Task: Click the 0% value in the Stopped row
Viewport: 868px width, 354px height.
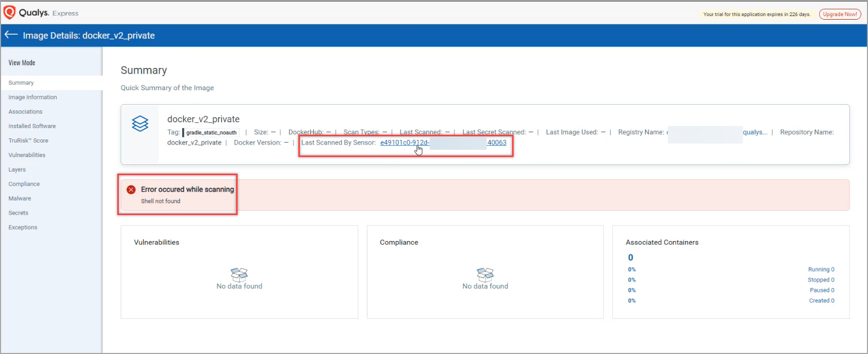Action: tap(632, 280)
